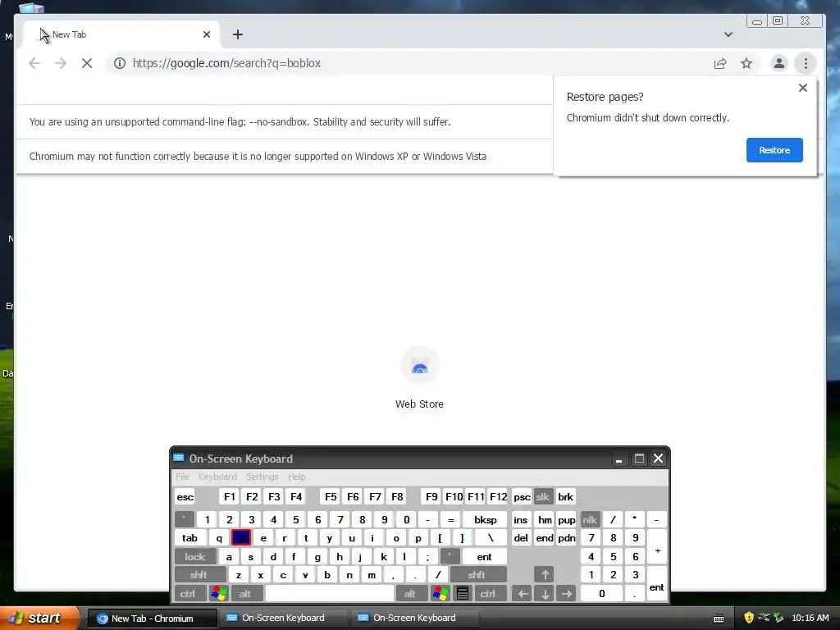840x630 pixels.
Task: Click the highlighted w key
Action: click(241, 538)
